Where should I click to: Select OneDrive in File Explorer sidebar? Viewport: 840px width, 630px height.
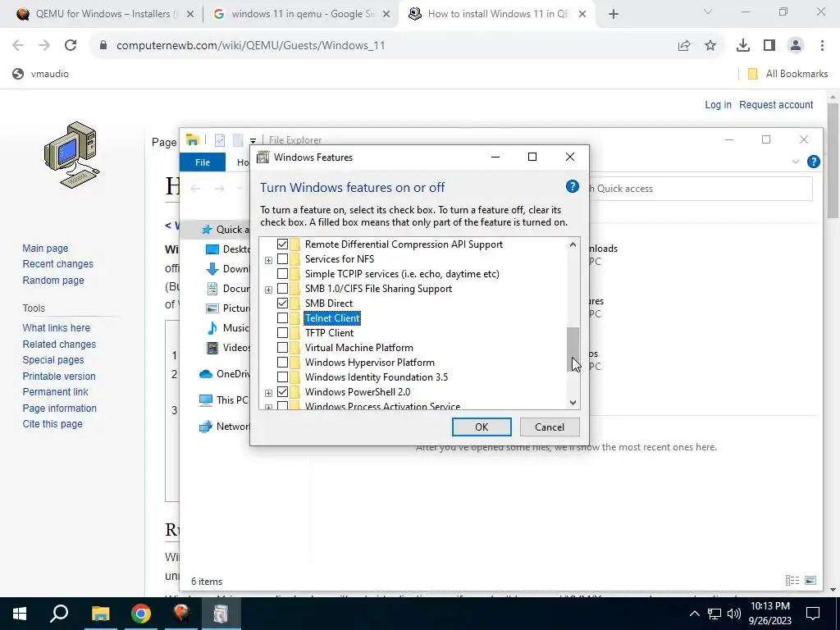click(x=224, y=374)
